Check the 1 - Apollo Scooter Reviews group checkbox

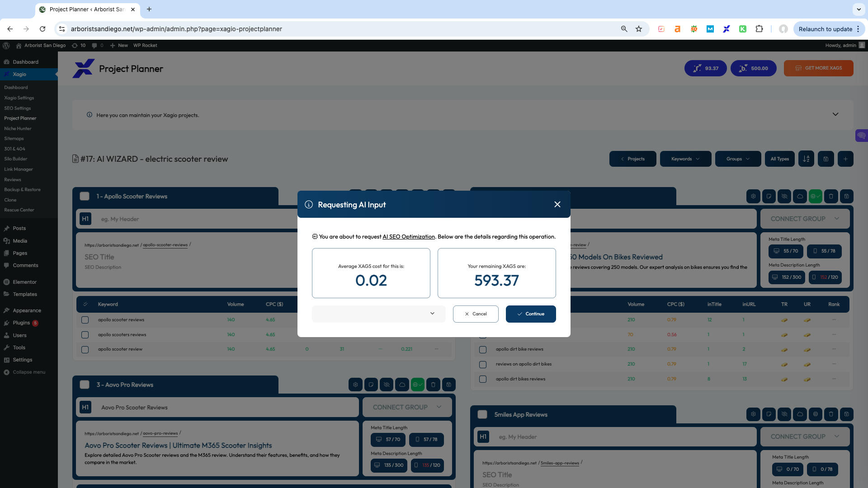coord(85,197)
